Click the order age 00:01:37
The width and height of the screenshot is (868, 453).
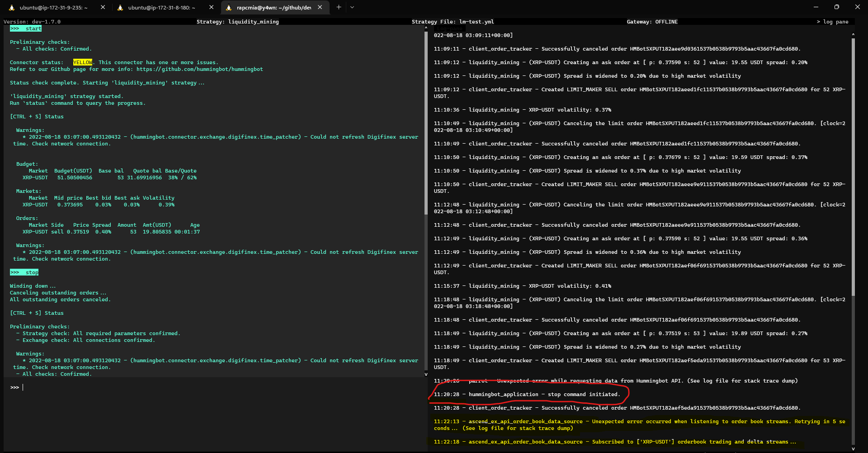pyautogui.click(x=187, y=232)
